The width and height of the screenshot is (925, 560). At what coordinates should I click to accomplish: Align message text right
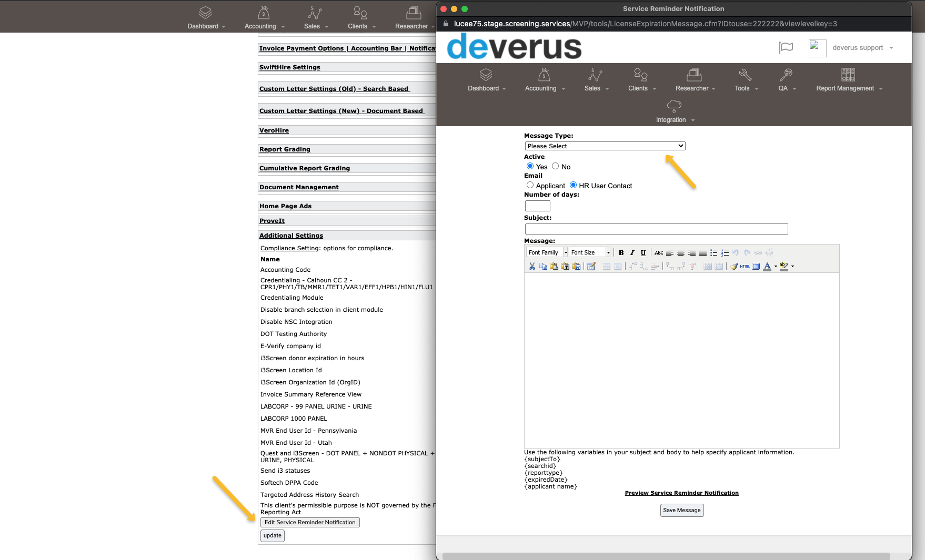point(692,252)
